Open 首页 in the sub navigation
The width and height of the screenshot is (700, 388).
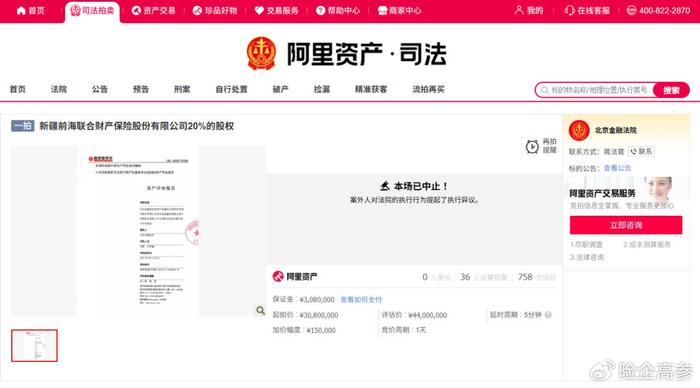click(x=18, y=89)
